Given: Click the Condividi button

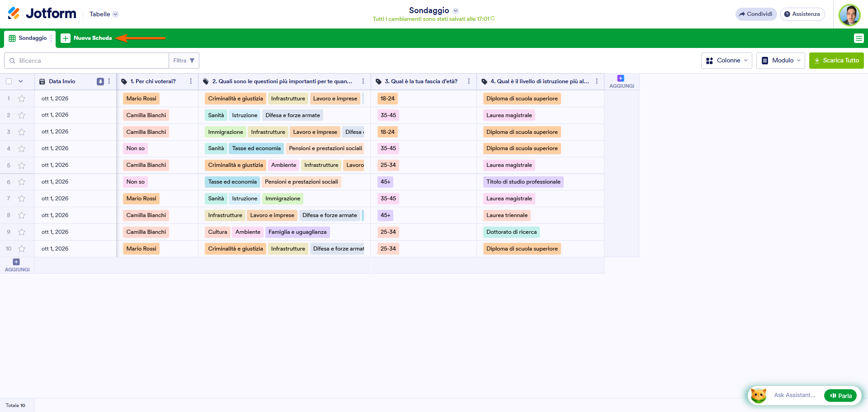Looking at the screenshot, I should point(756,14).
